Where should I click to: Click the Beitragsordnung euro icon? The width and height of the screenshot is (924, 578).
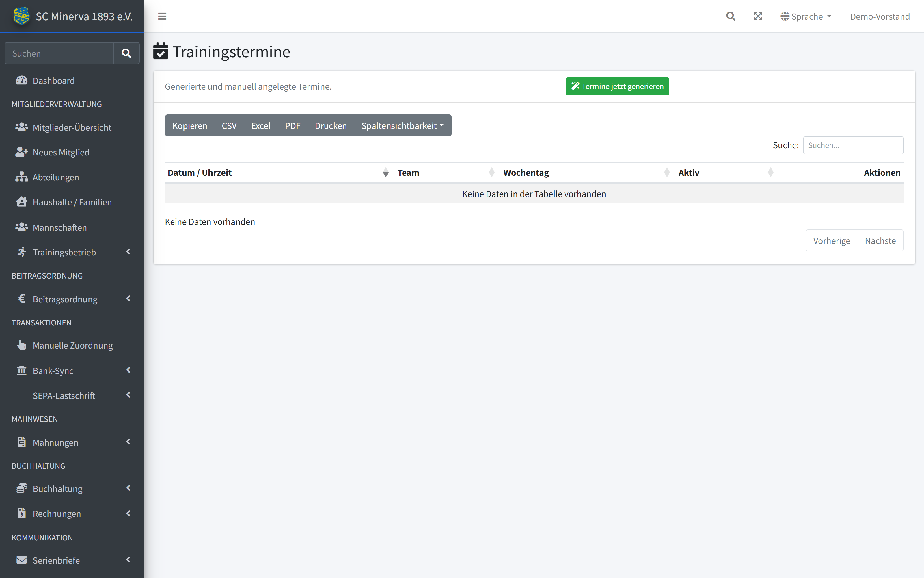(22, 299)
